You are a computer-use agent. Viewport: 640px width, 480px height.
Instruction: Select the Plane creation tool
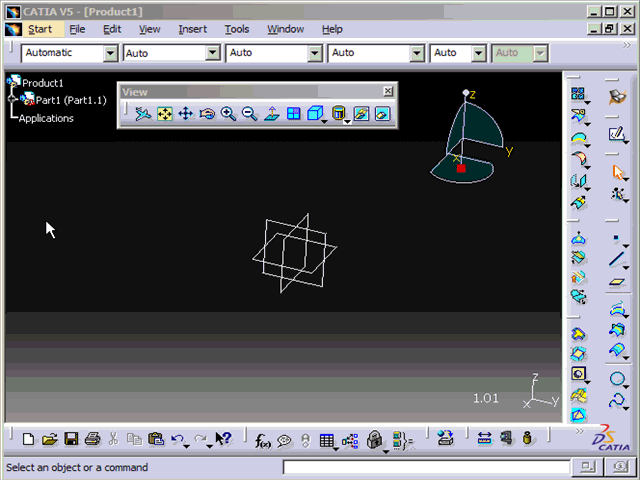[617, 282]
